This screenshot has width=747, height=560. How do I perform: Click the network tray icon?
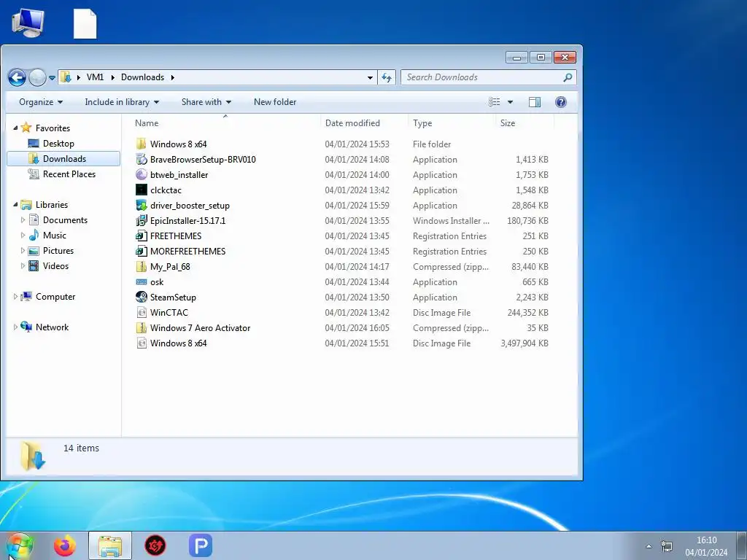pos(667,546)
